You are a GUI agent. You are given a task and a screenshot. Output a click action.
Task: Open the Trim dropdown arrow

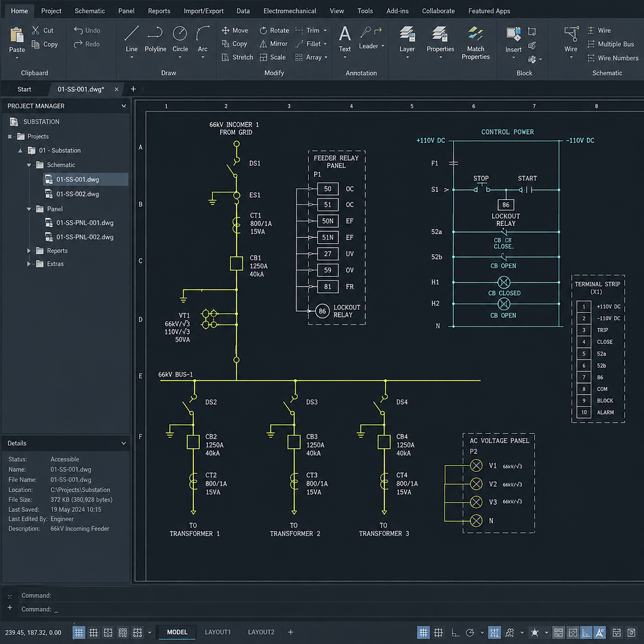[325, 30]
